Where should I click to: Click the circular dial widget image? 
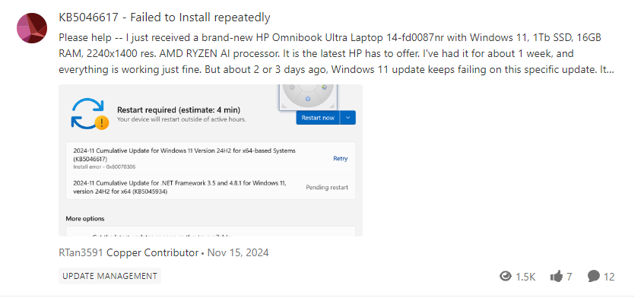pos(308,97)
